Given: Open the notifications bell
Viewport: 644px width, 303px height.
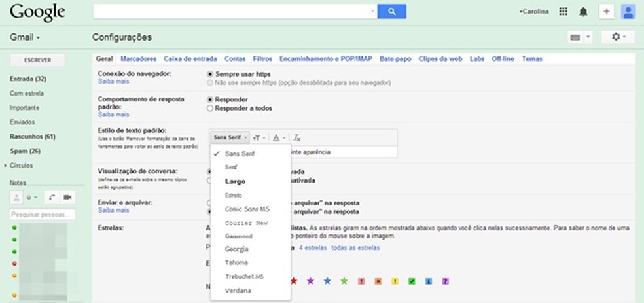Looking at the screenshot, I should click(x=582, y=12).
